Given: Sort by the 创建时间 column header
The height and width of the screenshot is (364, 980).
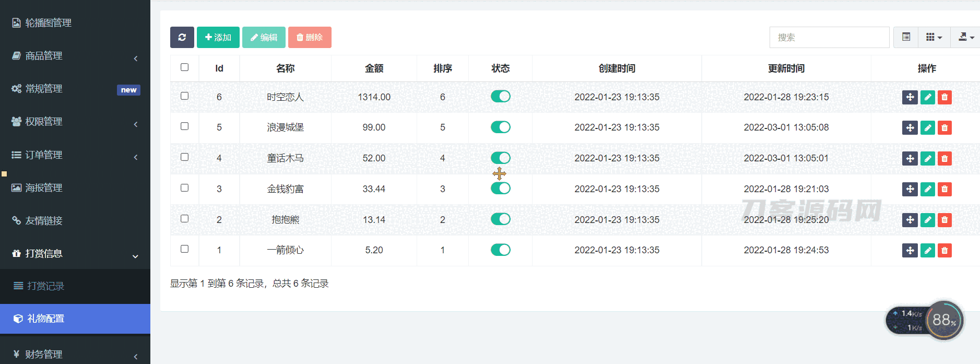Looking at the screenshot, I should (617, 68).
